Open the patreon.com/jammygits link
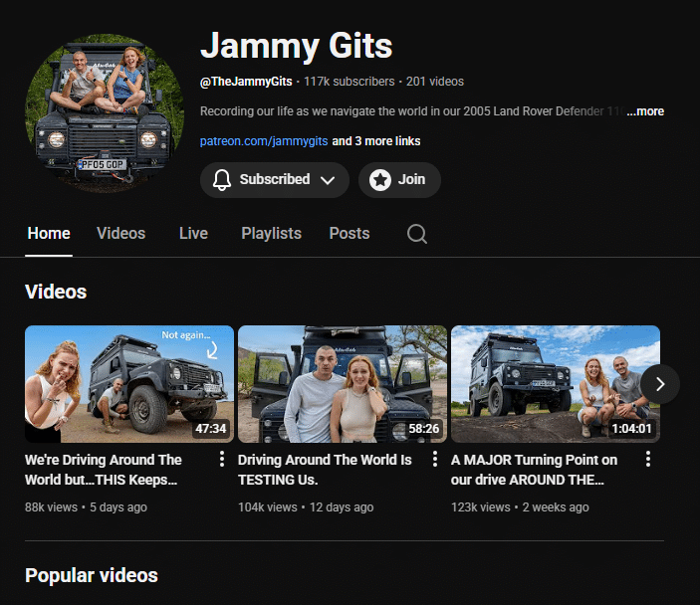The width and height of the screenshot is (700, 605). coord(263,141)
